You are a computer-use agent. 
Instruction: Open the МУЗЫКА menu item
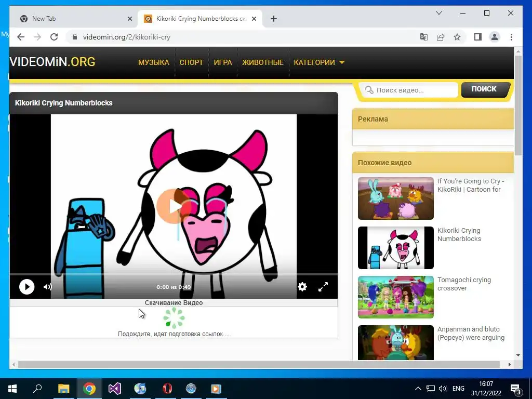[x=154, y=62]
